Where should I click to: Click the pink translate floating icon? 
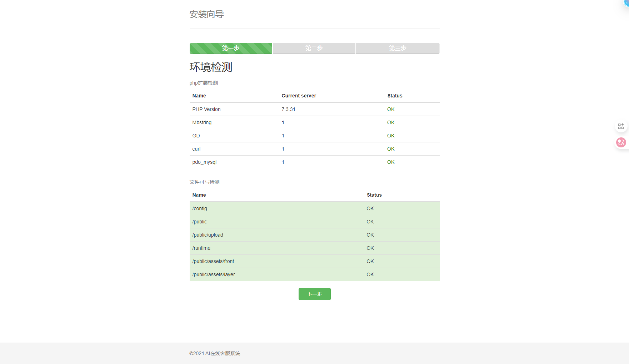621,142
